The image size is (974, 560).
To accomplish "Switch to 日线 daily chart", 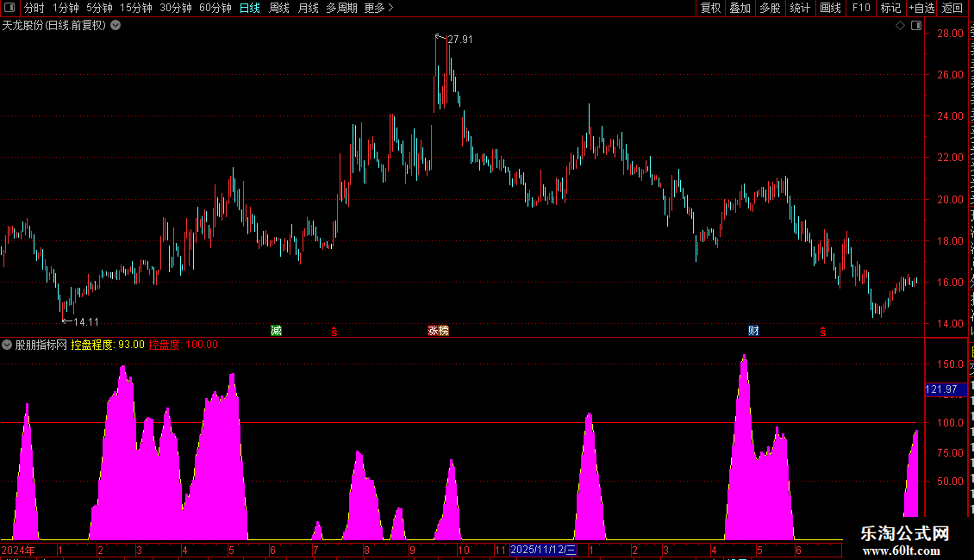I will coord(250,8).
